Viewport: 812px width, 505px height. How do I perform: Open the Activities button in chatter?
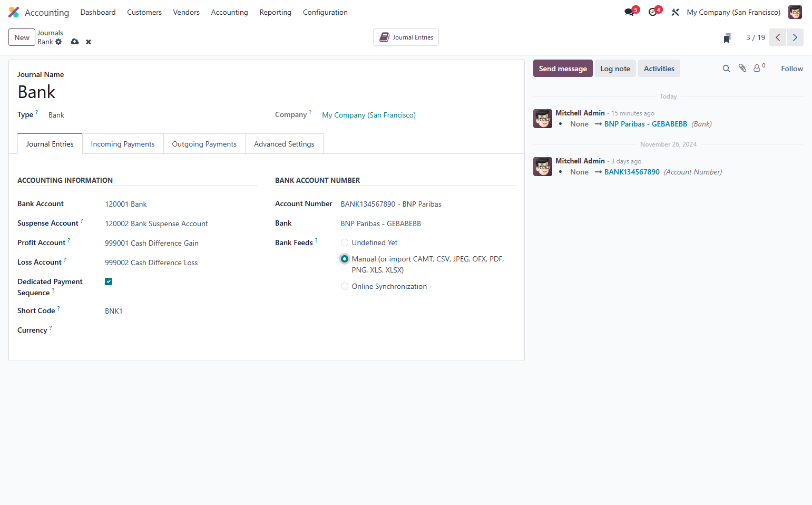click(x=659, y=69)
